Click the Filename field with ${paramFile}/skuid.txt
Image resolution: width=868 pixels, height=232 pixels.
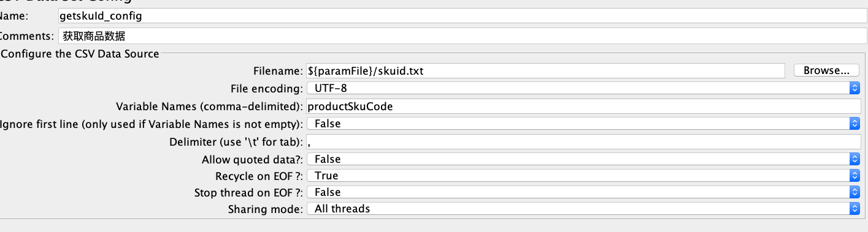pyautogui.click(x=545, y=71)
